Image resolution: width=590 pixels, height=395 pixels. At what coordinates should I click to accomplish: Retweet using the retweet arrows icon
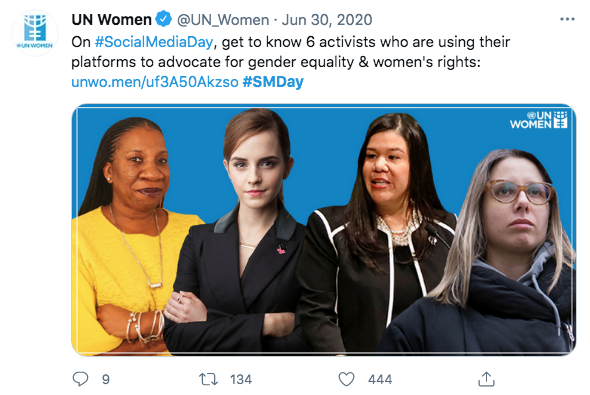(x=208, y=379)
